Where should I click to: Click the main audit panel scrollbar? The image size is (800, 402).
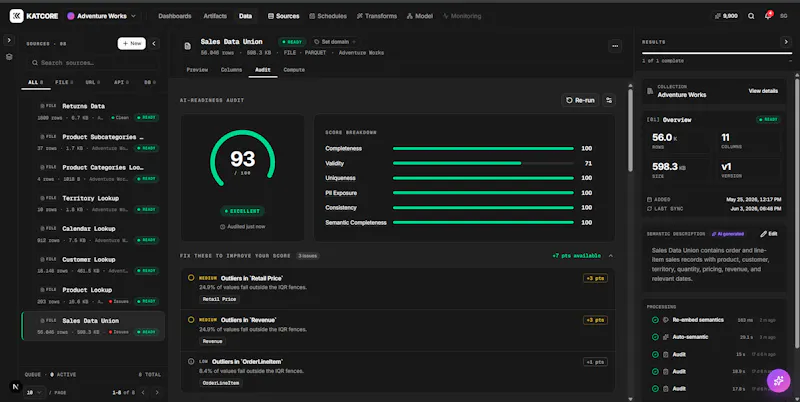pyautogui.click(x=630, y=130)
